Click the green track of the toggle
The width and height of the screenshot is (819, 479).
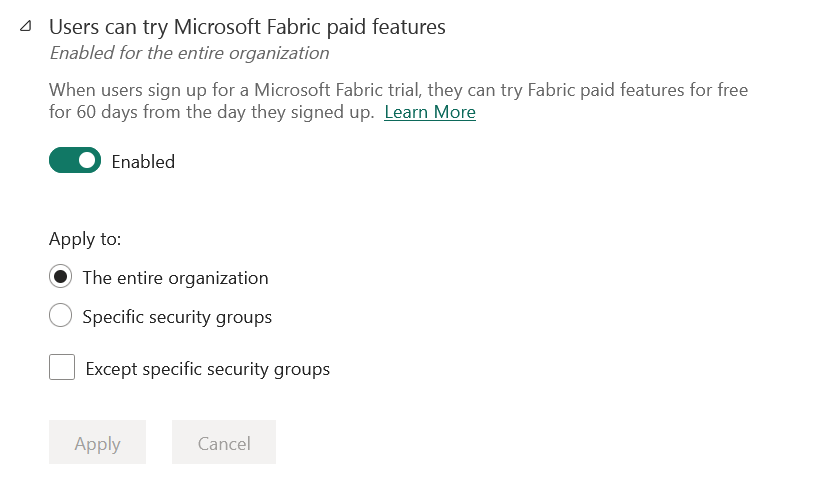pyautogui.click(x=62, y=161)
